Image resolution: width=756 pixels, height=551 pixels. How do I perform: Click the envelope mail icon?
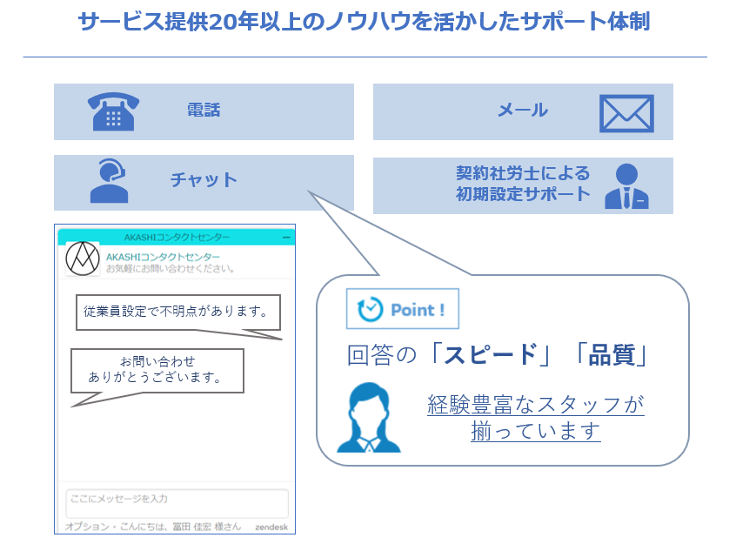(x=626, y=113)
